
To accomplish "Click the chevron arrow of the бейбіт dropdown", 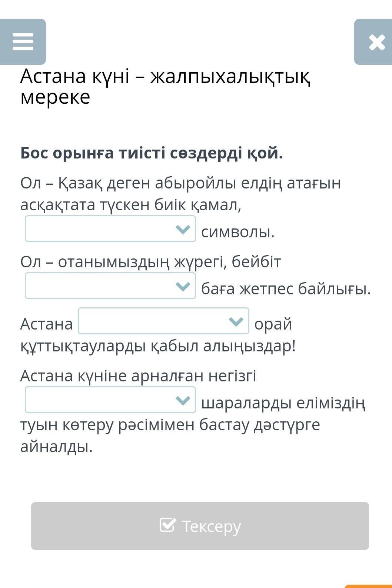I will pyautogui.click(x=183, y=286).
